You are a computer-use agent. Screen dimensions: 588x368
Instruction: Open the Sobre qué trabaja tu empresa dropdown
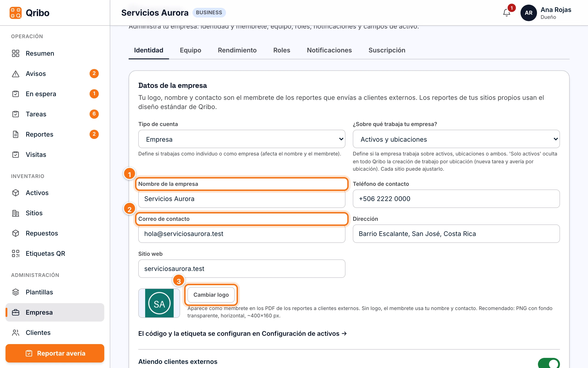(x=456, y=139)
